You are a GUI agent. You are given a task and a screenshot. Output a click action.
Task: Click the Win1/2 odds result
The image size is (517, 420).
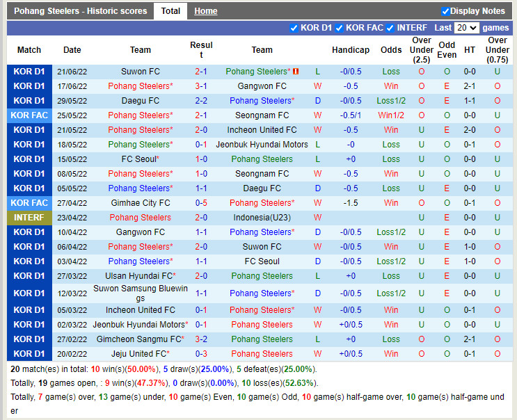(x=391, y=115)
